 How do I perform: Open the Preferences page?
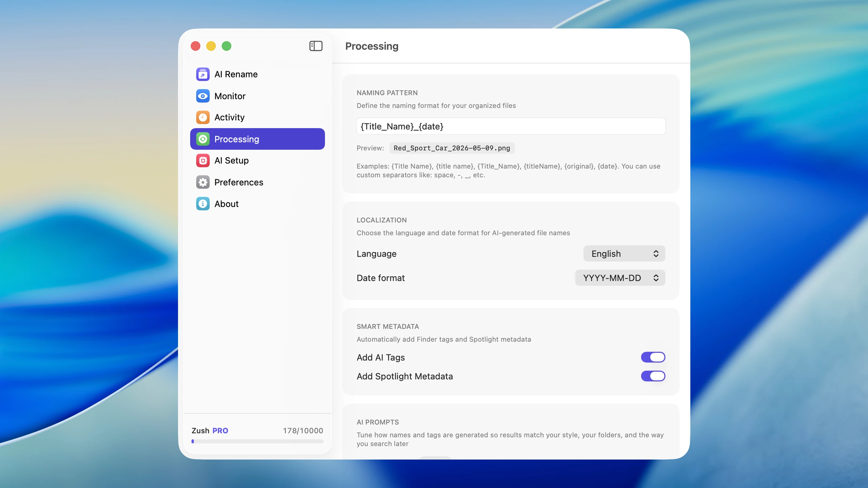pyautogui.click(x=257, y=182)
